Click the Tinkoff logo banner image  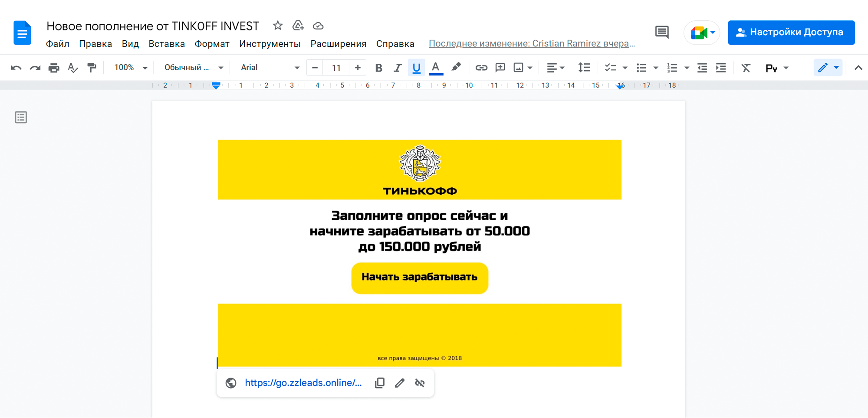420,170
